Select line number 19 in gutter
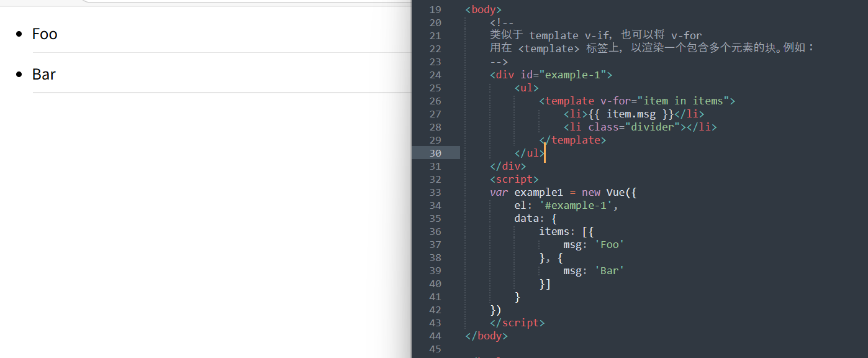868x358 pixels. pos(435,9)
